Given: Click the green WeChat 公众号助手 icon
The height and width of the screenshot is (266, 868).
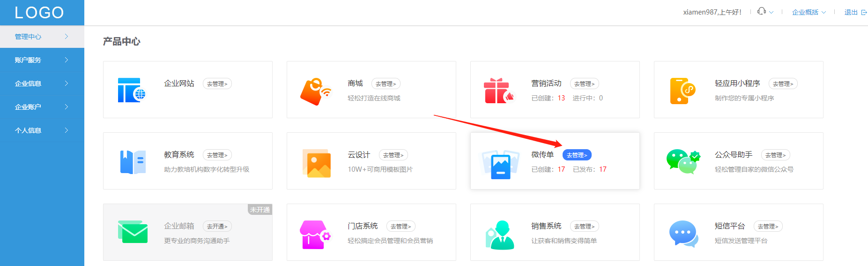Looking at the screenshot, I should [683, 162].
